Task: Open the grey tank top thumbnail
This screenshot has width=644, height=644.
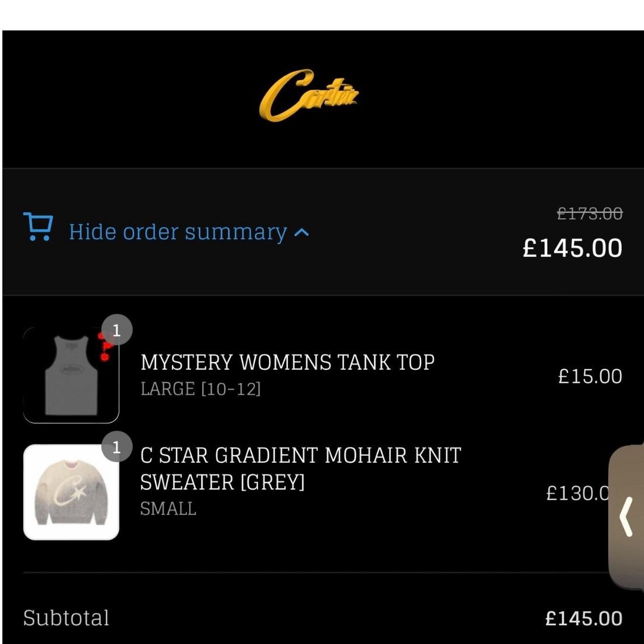Action: click(x=70, y=375)
